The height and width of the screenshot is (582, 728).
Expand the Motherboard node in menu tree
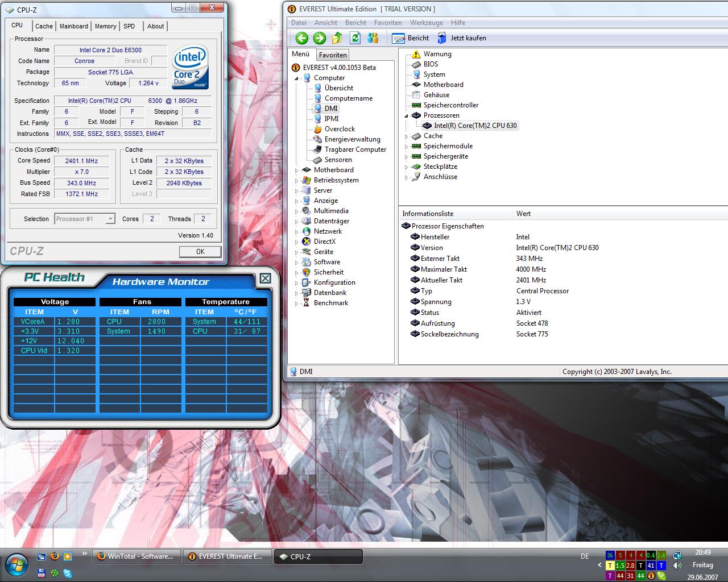coord(296,171)
